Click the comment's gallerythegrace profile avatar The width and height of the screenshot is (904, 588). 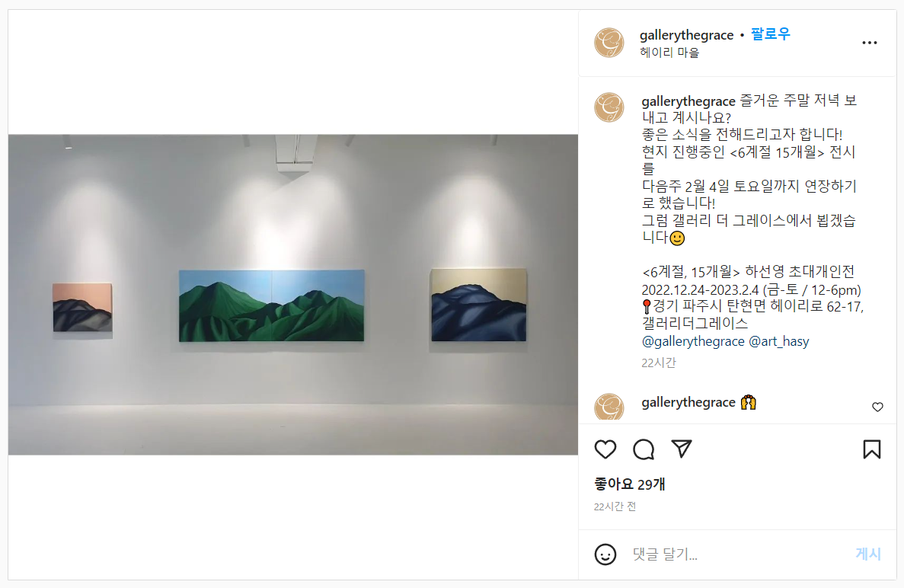pyautogui.click(x=609, y=407)
